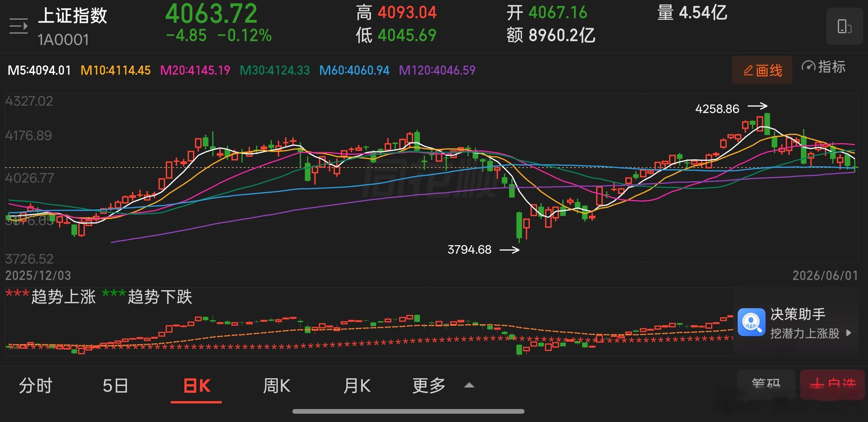Tap the M120:4046.59 label
The height and width of the screenshot is (422, 868).
click(x=437, y=70)
